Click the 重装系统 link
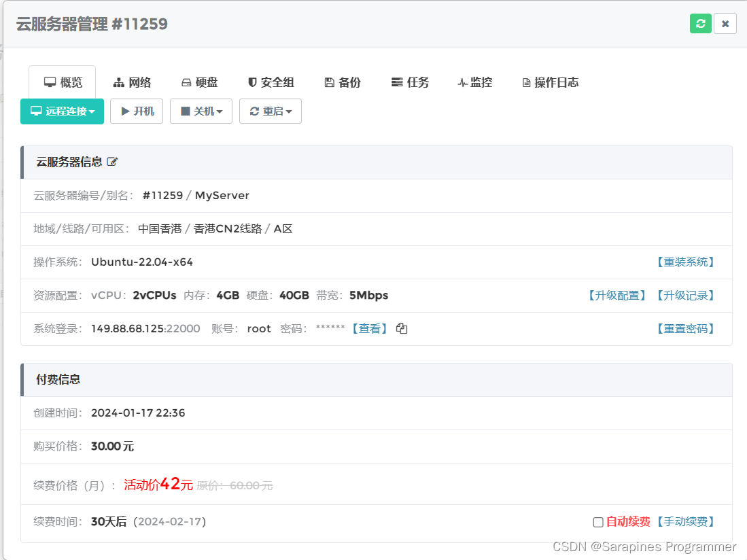The height and width of the screenshot is (560, 747). (x=685, y=262)
